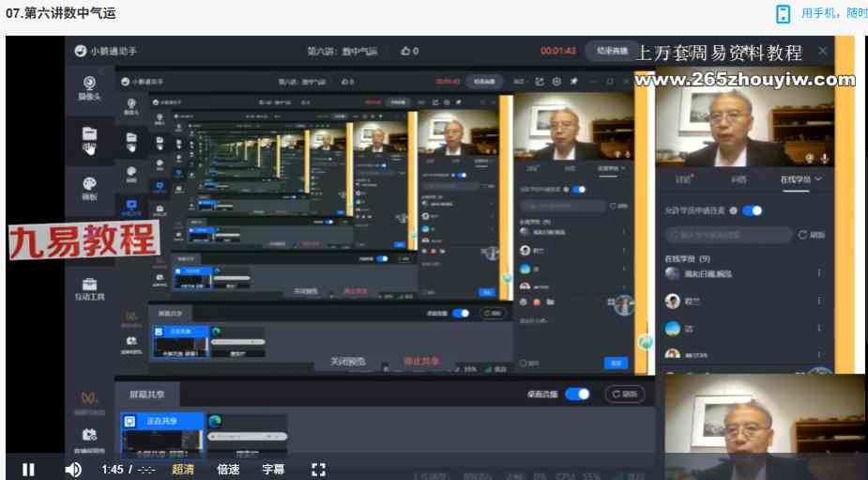Open the interactive tools briefcase icon

[89, 287]
